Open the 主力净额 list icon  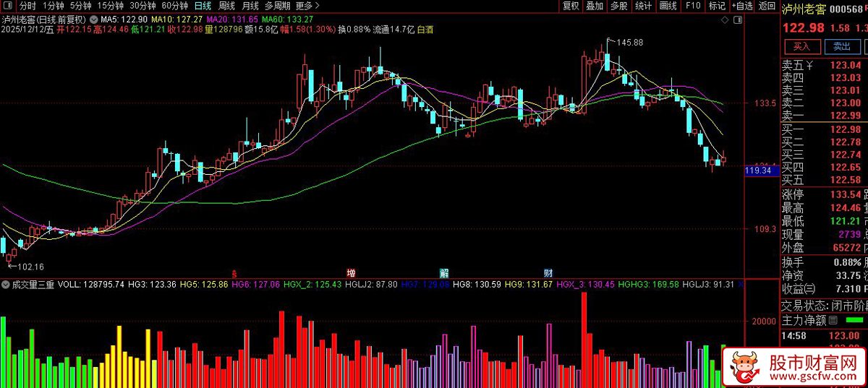click(x=833, y=319)
